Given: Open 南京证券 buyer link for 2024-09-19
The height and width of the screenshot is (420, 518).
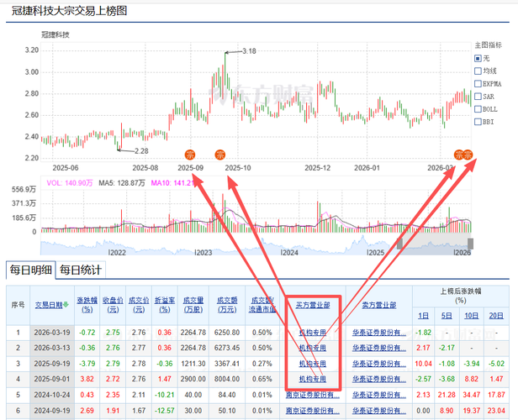Looking at the screenshot, I should coord(313,411).
